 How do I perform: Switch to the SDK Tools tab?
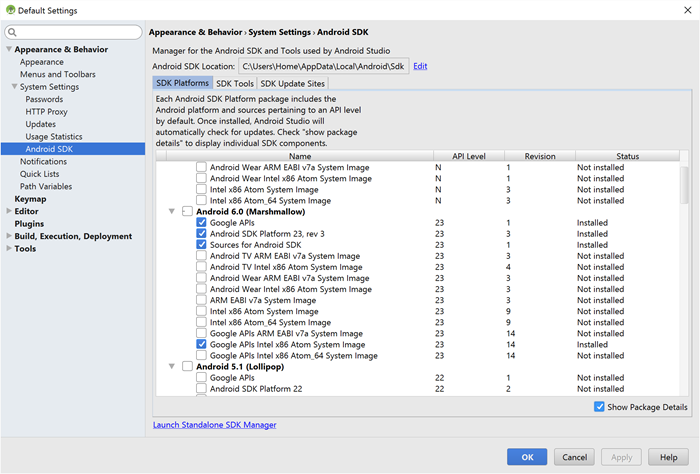coord(235,83)
